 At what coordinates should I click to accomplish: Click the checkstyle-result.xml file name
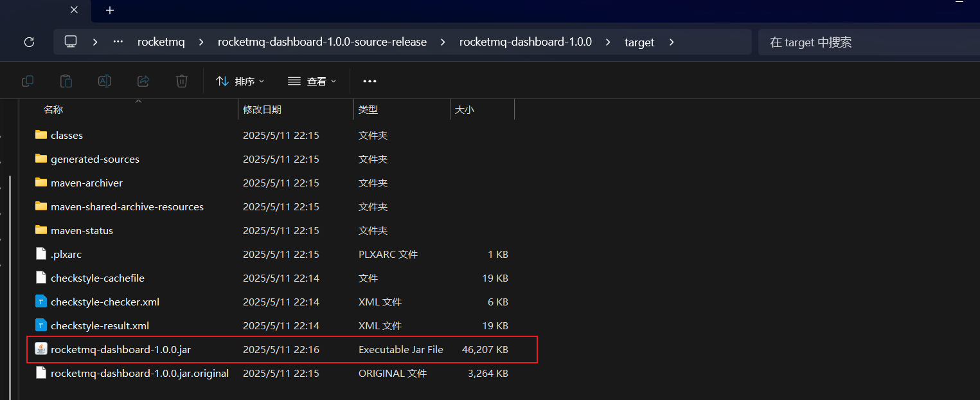[100, 326]
